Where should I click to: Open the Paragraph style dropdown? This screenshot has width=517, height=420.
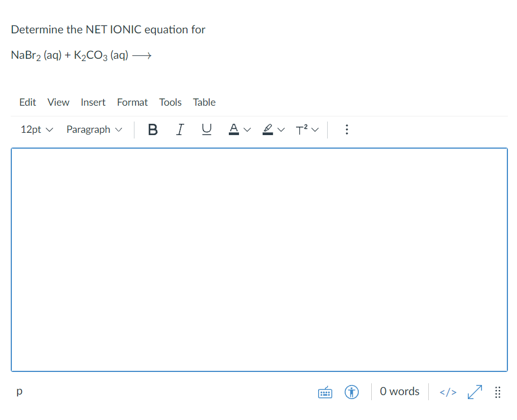94,129
